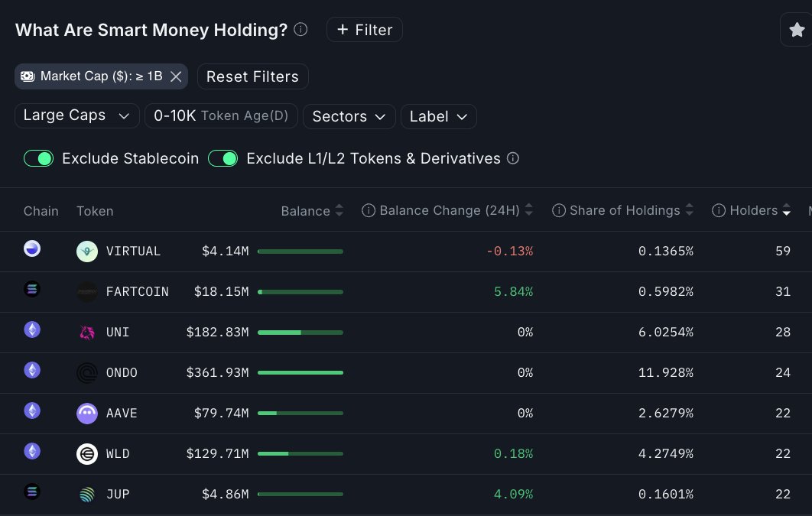Image resolution: width=812 pixels, height=516 pixels.
Task: Click the AAVE ghost token icon
Action: (x=87, y=414)
